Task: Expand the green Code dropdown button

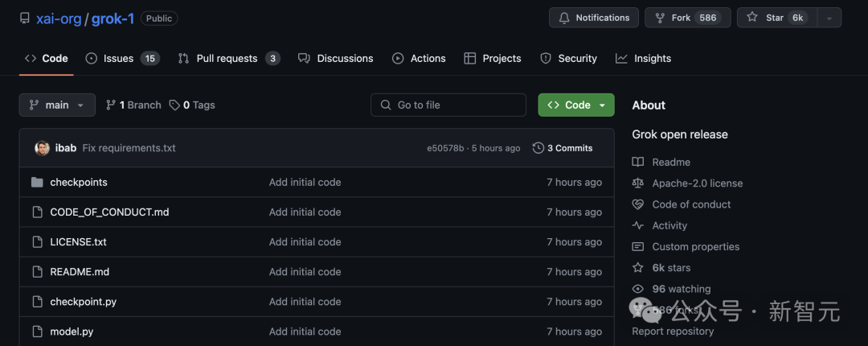Action: [x=576, y=105]
